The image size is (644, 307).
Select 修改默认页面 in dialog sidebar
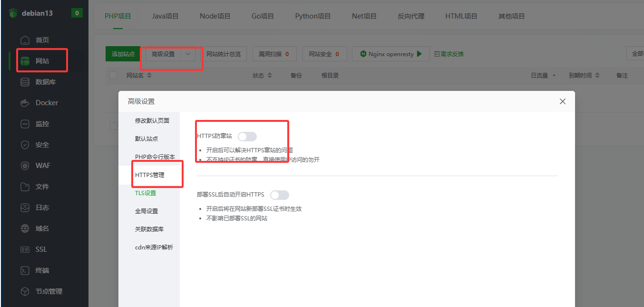[152, 120]
